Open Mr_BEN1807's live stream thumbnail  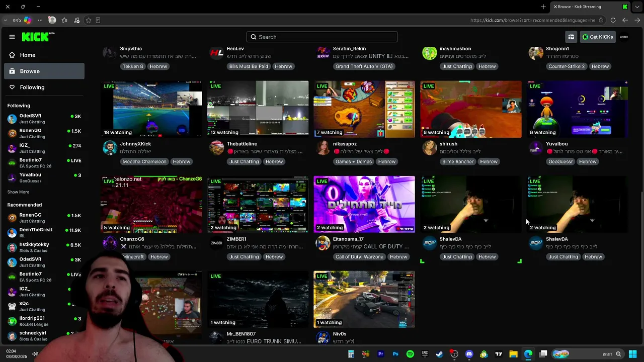point(258,299)
